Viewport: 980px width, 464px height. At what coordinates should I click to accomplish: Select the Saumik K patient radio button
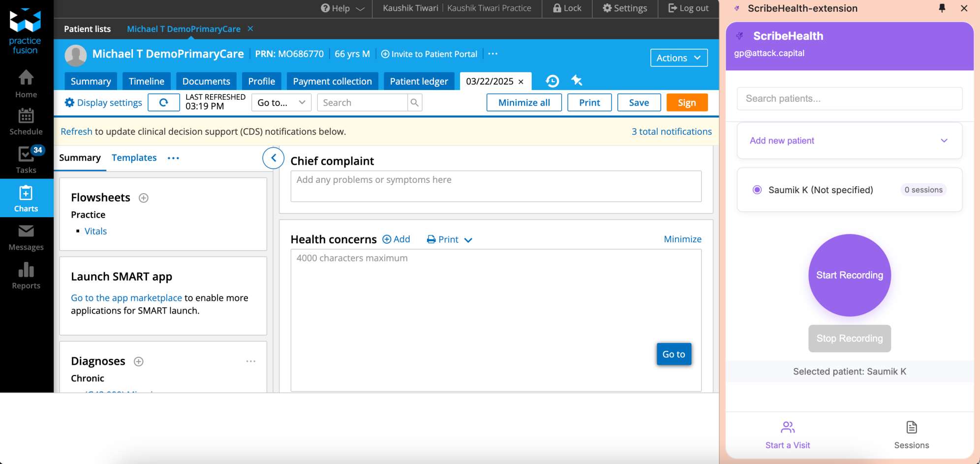757,190
